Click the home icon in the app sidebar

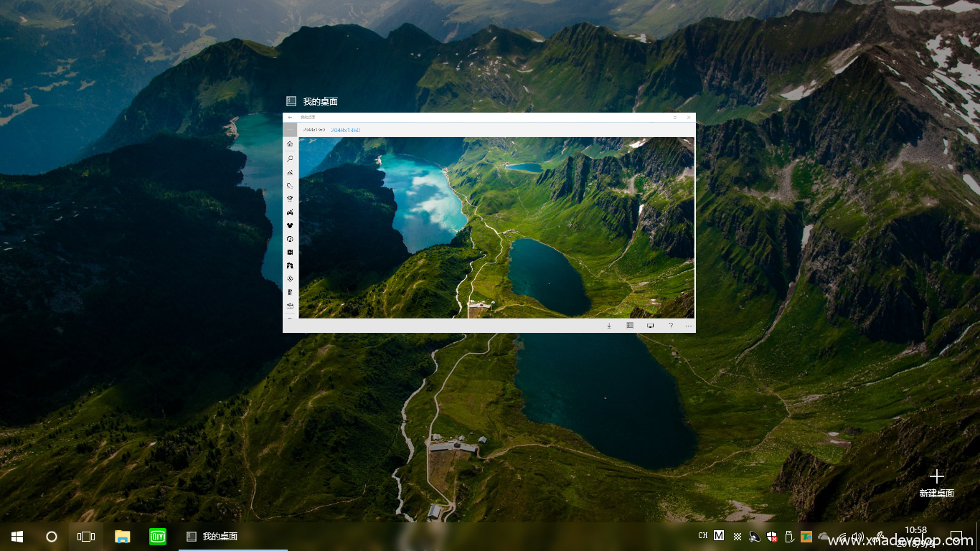[x=290, y=144]
